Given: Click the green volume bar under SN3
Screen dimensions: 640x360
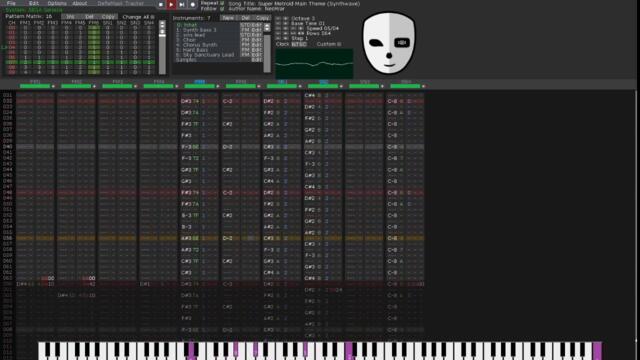Looking at the screenshot, I should click(x=364, y=87).
